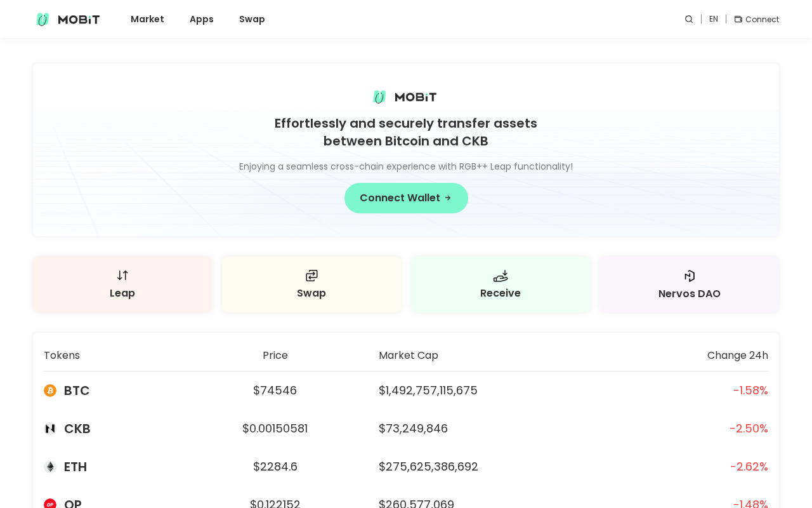
Task: Click the BTC price value $74546
Action: click(275, 391)
